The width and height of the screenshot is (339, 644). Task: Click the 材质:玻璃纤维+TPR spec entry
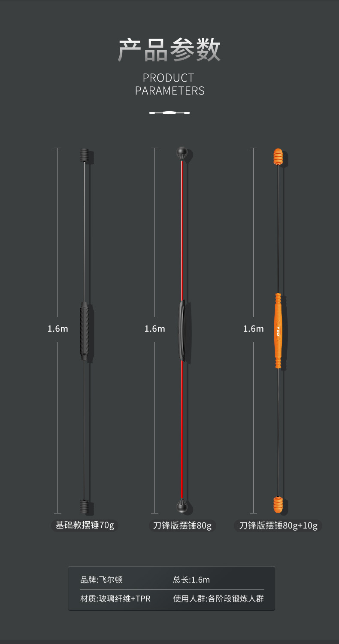point(115,598)
